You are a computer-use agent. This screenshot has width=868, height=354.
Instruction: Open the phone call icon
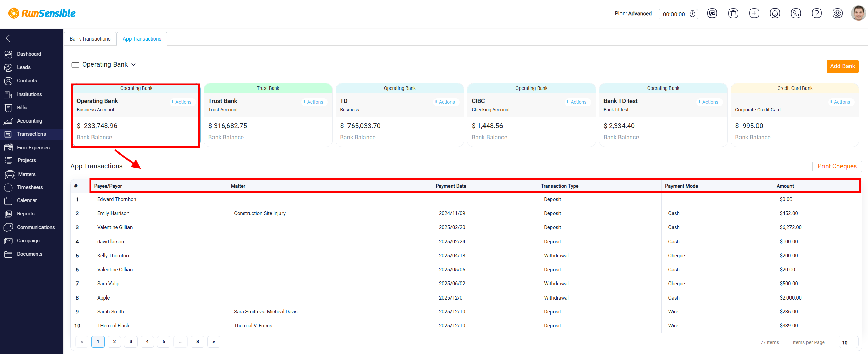[x=796, y=13]
